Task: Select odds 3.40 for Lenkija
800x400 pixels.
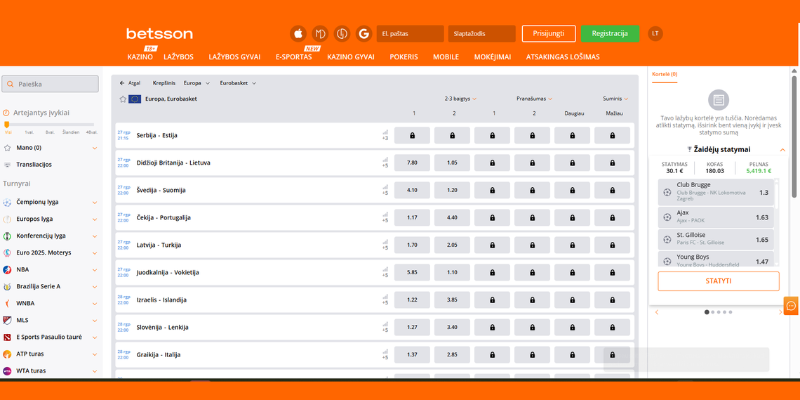Action: point(452,327)
